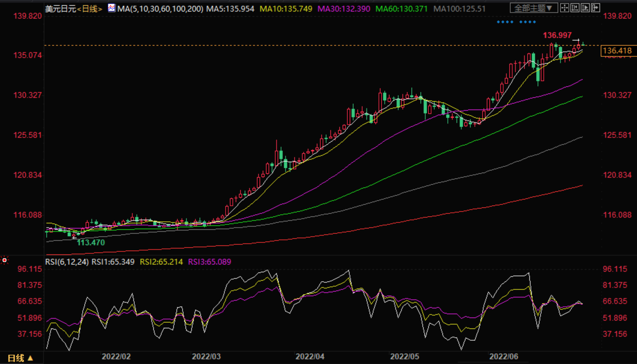The height and width of the screenshot is (364, 637).
Task: Click the left axis price 125.581
Action: pos(27,135)
